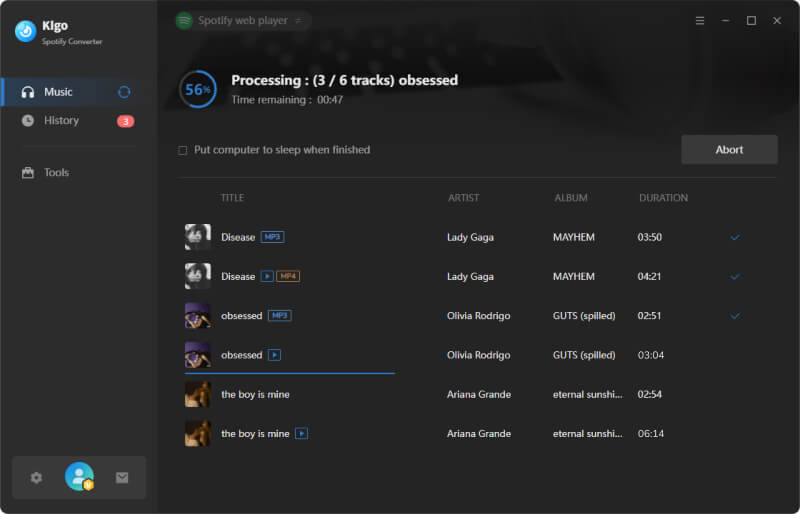The height and width of the screenshot is (514, 800).
Task: Select the title 'the boy is mine' at 02:54
Action: 255,394
